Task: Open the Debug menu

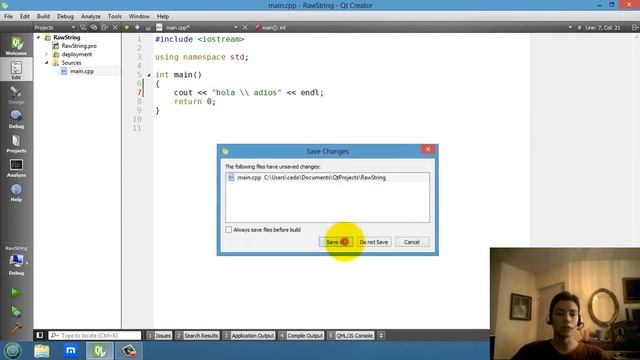Action: [65, 16]
